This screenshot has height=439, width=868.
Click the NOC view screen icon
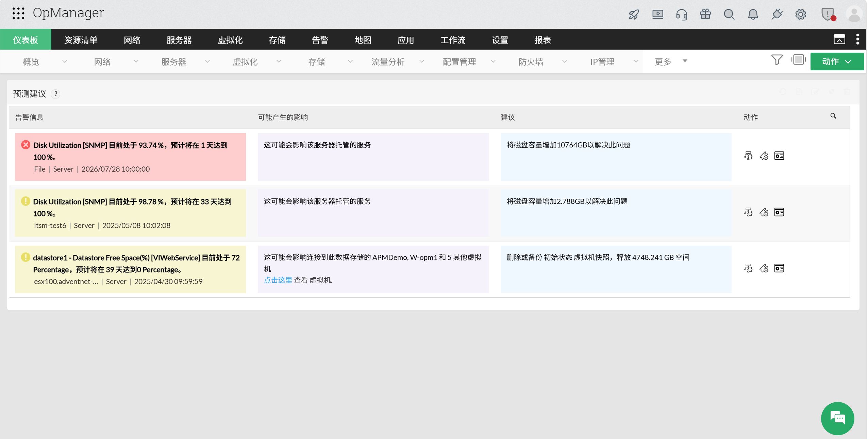click(x=798, y=60)
